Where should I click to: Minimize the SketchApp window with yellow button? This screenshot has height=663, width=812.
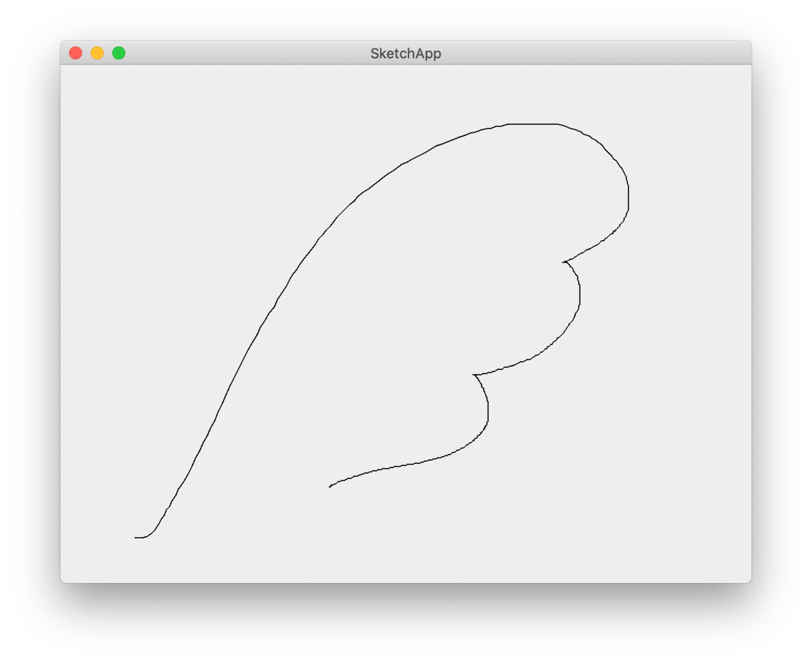pyautogui.click(x=97, y=53)
